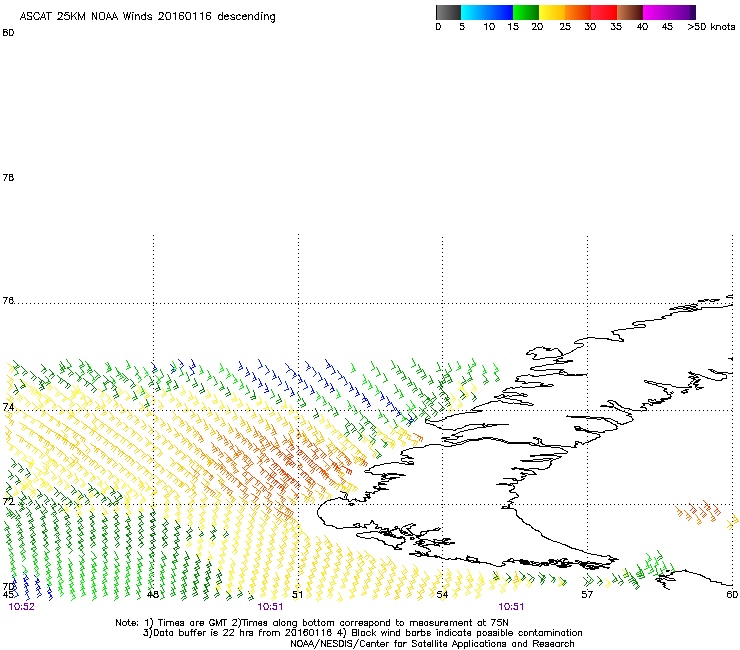740x650 pixels.
Task: Click the isolated orange-red wind barb cluster near 72N 59E
Action: tap(698, 512)
